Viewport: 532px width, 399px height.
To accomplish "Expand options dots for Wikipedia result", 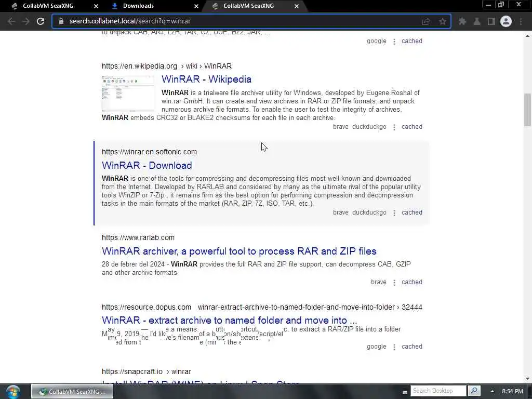I will [x=394, y=127].
